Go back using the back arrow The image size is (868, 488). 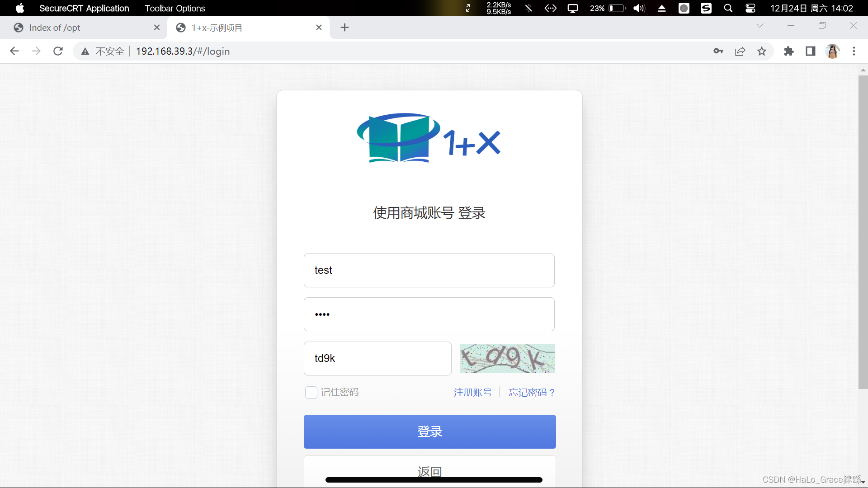tap(14, 51)
